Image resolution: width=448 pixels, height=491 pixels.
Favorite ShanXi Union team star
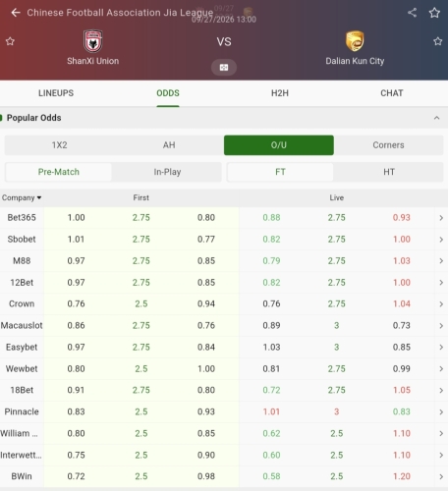pyautogui.click(x=10, y=41)
